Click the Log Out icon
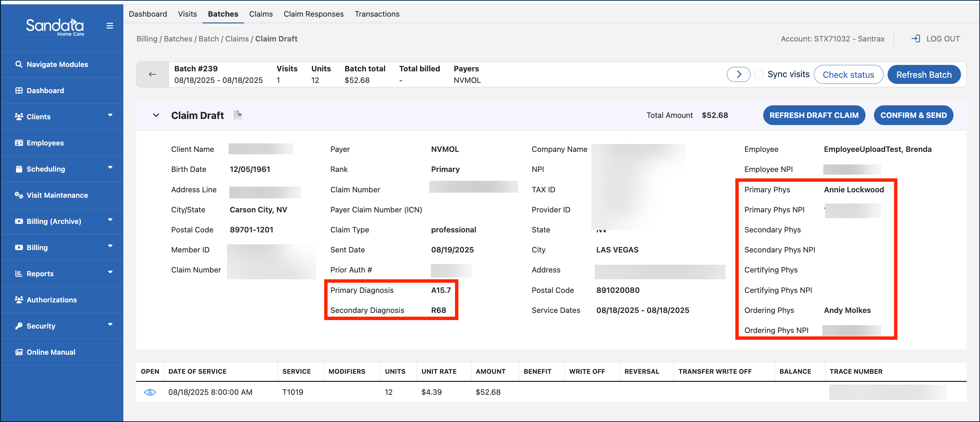 point(916,38)
